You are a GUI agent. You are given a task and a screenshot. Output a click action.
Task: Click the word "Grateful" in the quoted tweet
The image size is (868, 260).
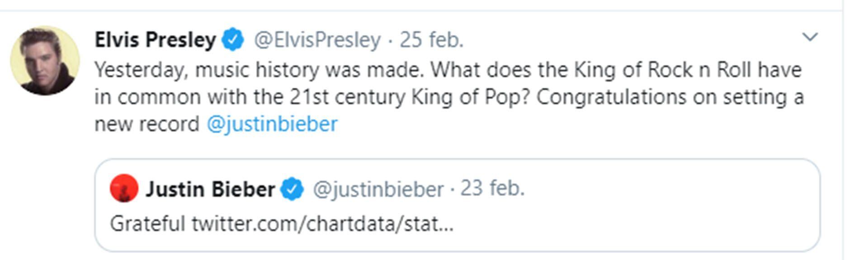147,223
